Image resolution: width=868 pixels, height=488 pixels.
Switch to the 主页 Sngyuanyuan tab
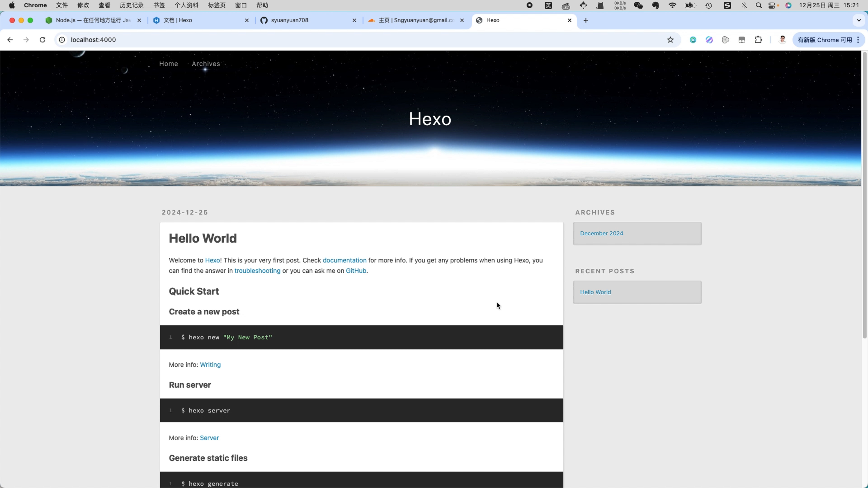pos(416,20)
